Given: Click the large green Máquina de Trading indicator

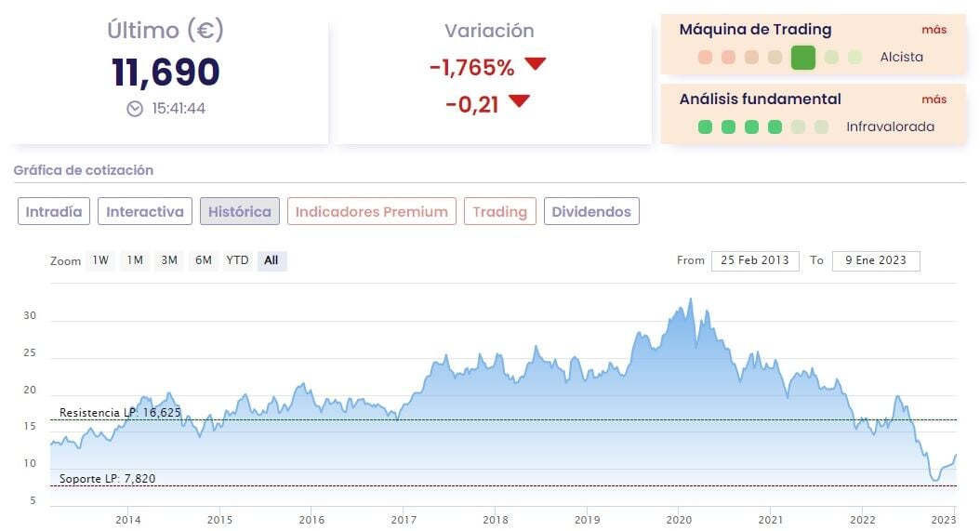Looking at the screenshot, I should point(802,58).
